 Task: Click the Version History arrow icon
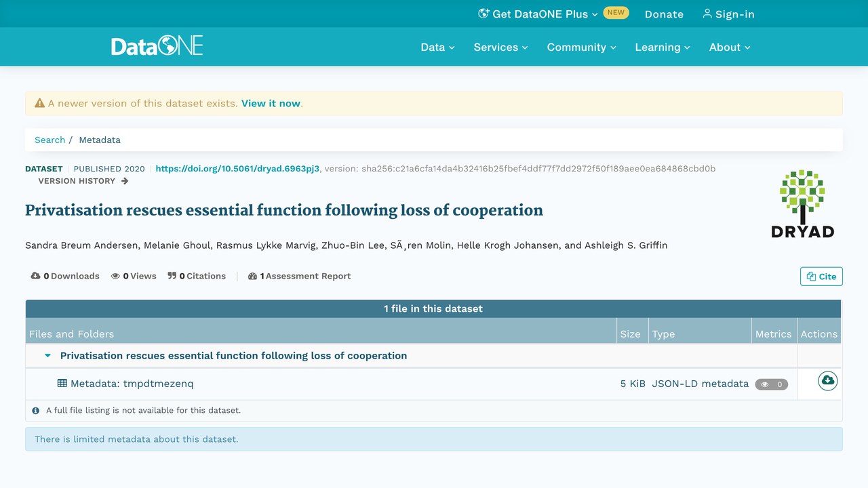pos(125,181)
